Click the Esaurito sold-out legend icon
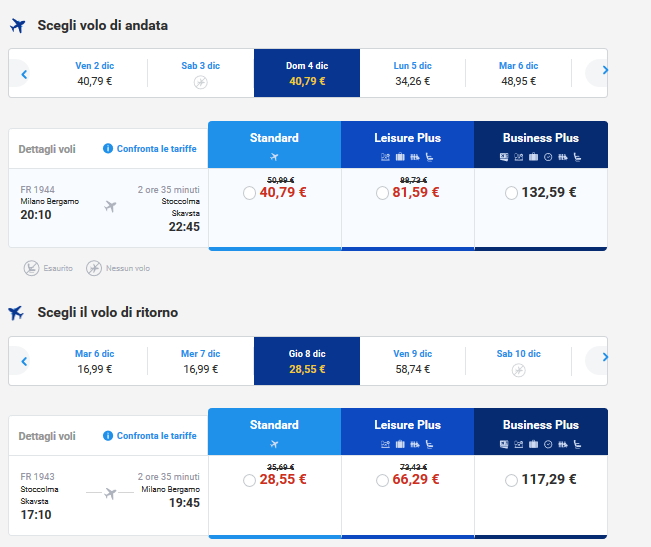 [x=32, y=268]
